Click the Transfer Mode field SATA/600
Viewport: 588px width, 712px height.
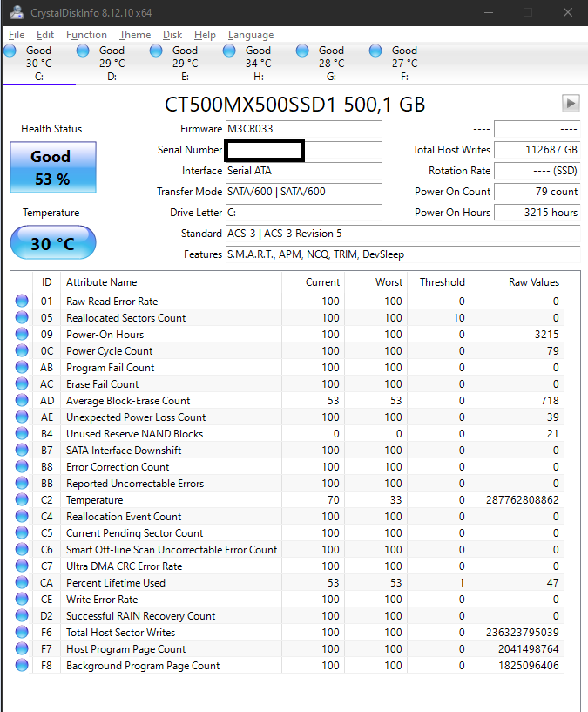[x=303, y=192]
